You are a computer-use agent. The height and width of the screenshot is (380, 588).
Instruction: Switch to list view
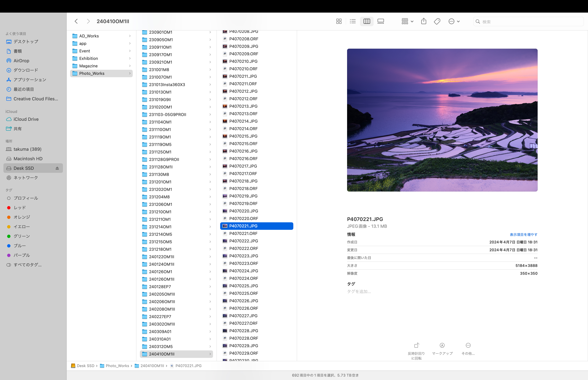tap(353, 21)
